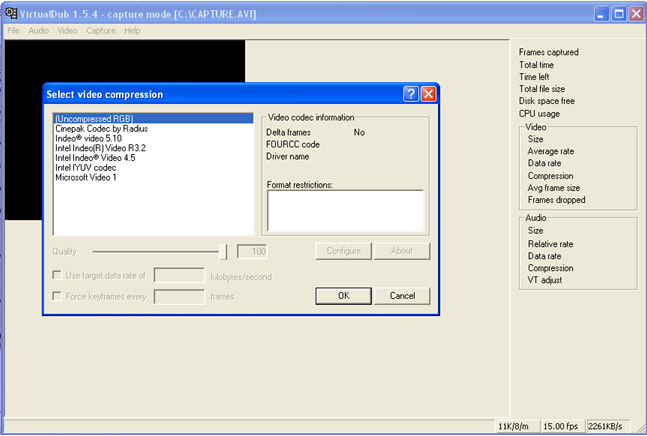Select Indeo video 5.10 codec
The width and height of the screenshot is (647, 436).
tap(153, 139)
